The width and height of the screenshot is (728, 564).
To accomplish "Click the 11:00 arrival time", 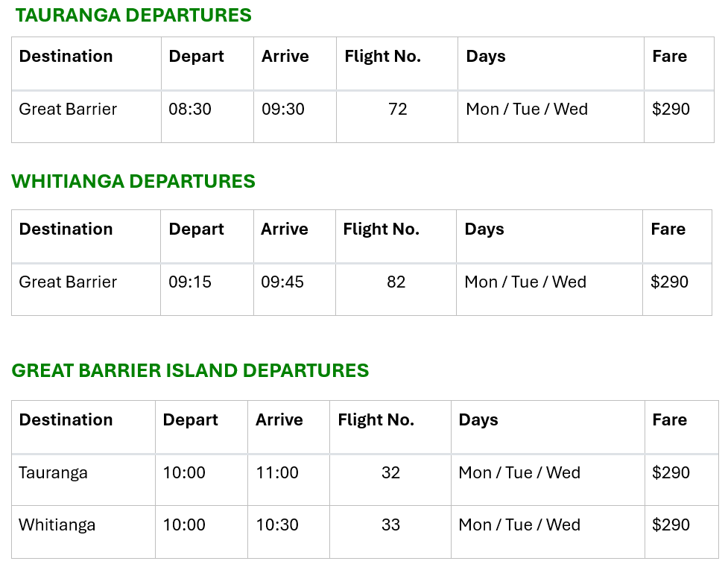I will coord(277,473).
